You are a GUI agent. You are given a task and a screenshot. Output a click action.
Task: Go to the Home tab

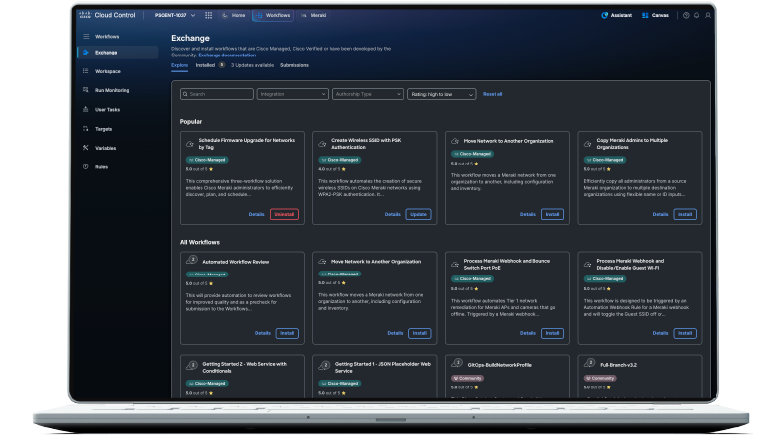(x=234, y=16)
